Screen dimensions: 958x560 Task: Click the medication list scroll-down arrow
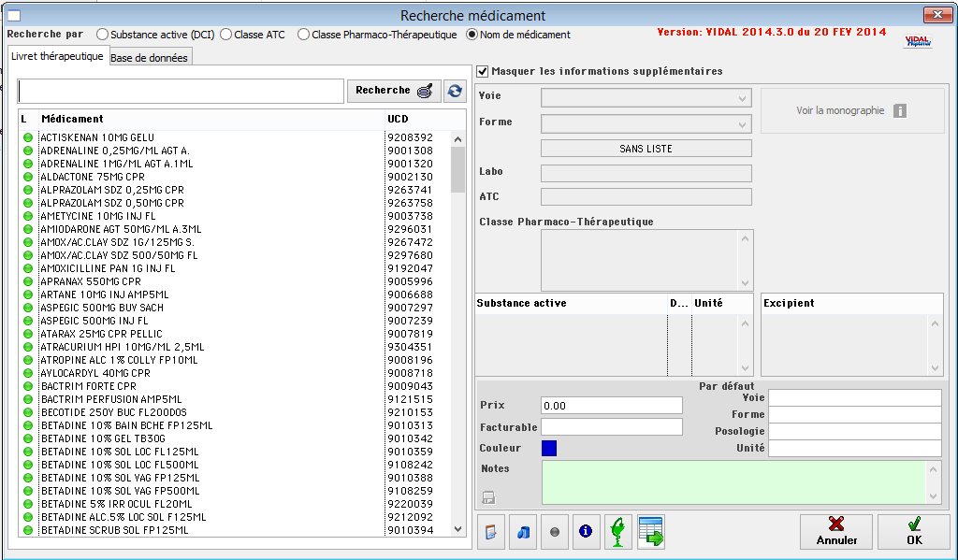458,529
